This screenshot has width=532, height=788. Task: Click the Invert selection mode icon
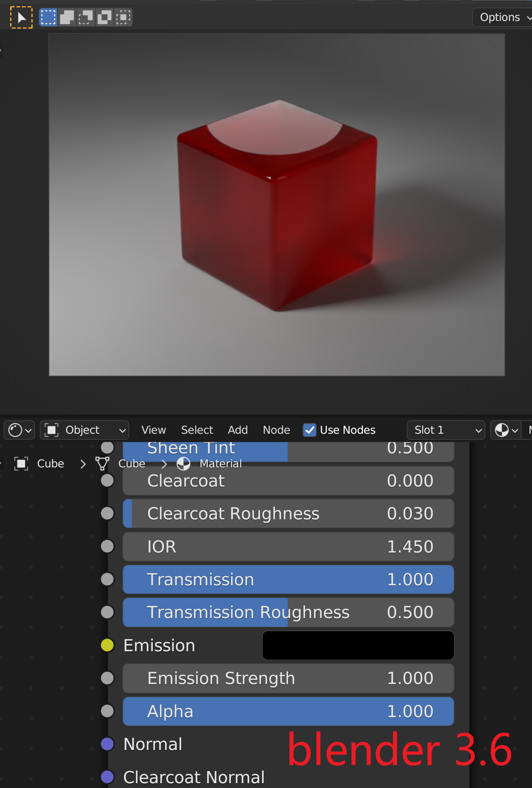[104, 17]
